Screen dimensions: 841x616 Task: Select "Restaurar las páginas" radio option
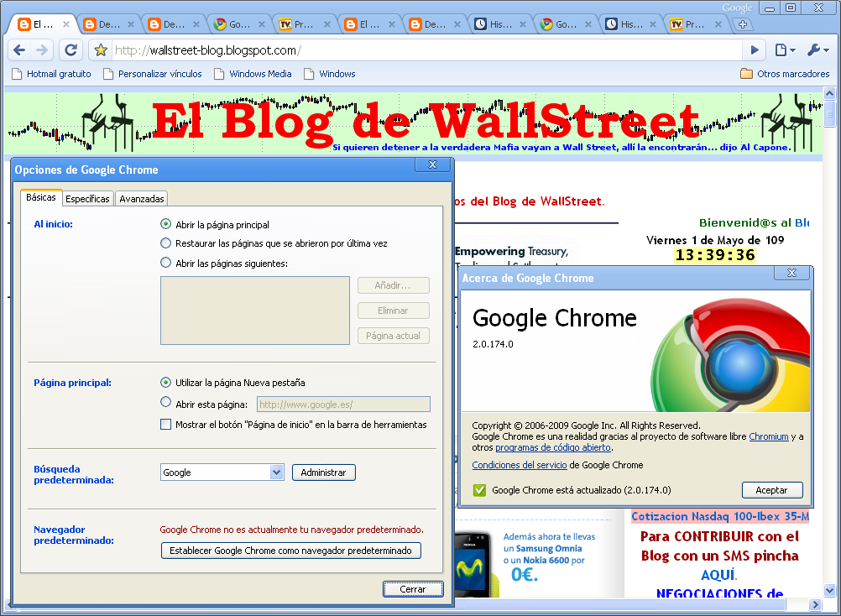(x=165, y=243)
